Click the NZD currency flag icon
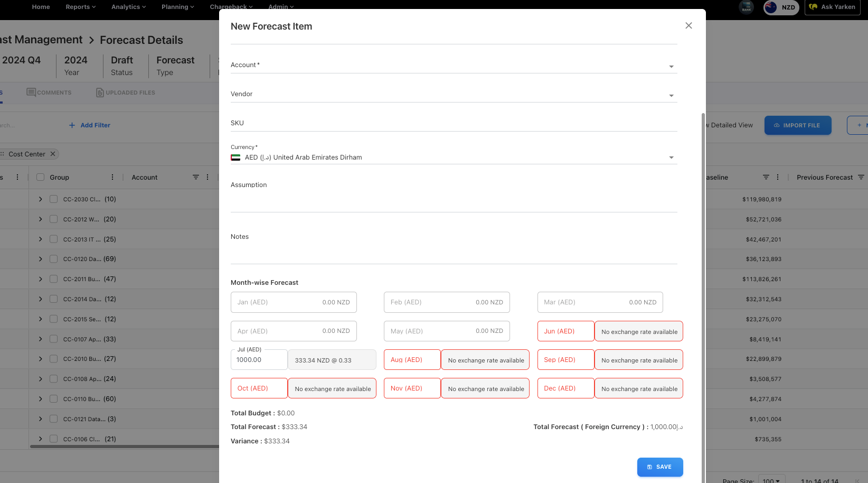868x483 pixels. 770,7
